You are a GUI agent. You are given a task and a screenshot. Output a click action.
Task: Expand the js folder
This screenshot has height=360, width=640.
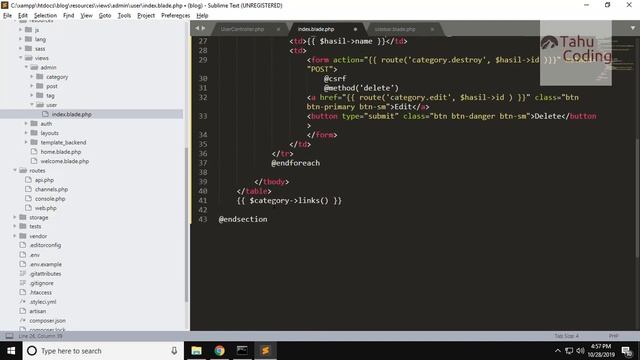(20, 30)
